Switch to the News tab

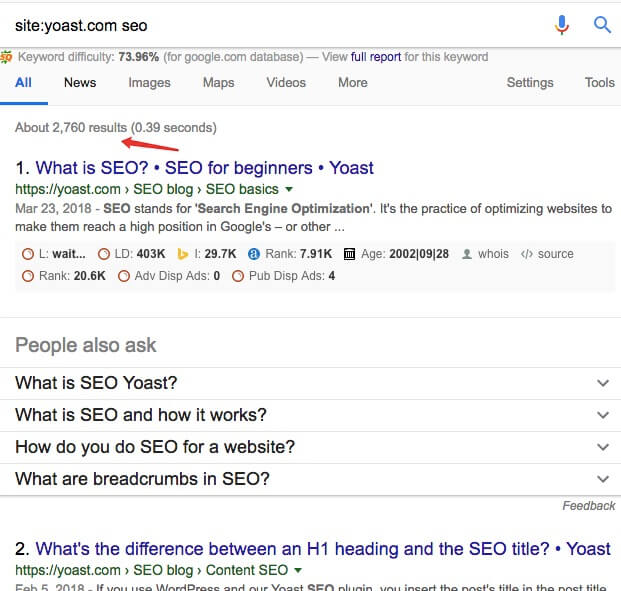(80, 82)
